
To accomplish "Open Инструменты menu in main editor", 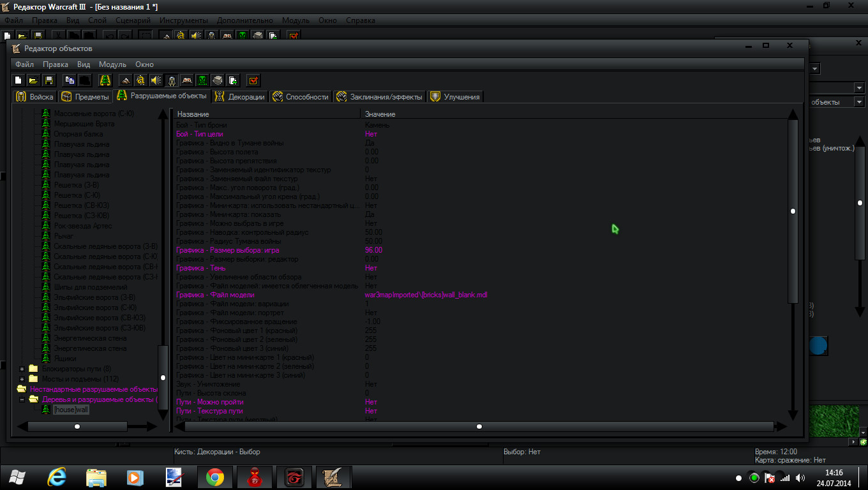I will [184, 20].
